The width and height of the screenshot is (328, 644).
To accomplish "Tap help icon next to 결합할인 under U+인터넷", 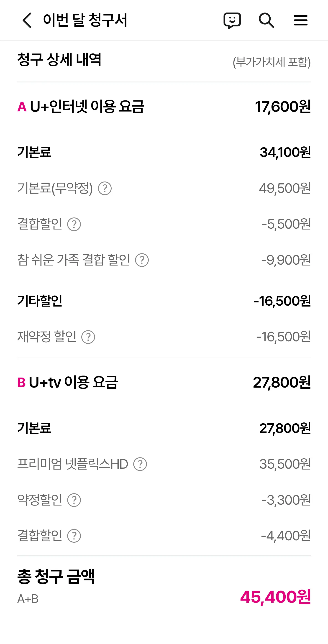I will (74, 224).
